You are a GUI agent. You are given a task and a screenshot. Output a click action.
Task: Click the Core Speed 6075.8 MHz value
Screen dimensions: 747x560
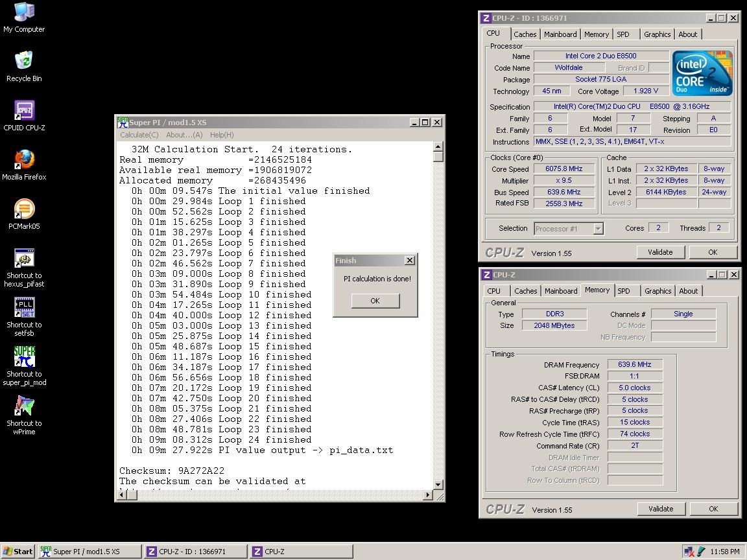point(564,169)
